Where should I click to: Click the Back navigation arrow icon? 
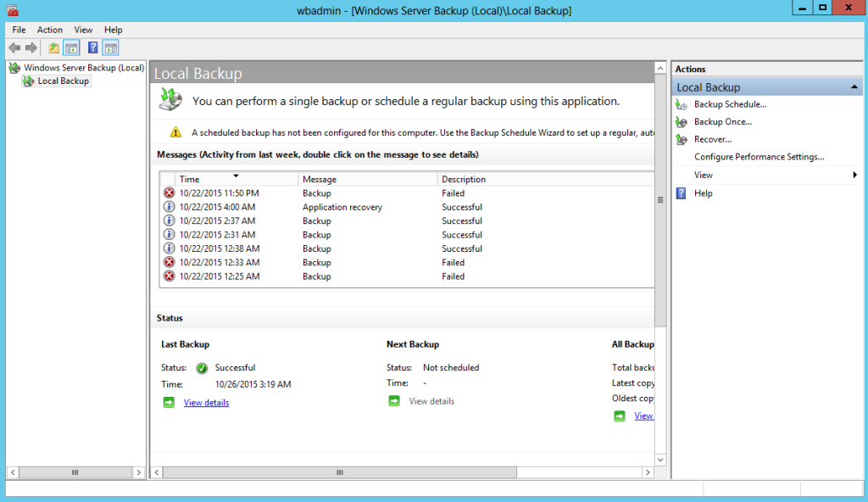tap(14, 47)
